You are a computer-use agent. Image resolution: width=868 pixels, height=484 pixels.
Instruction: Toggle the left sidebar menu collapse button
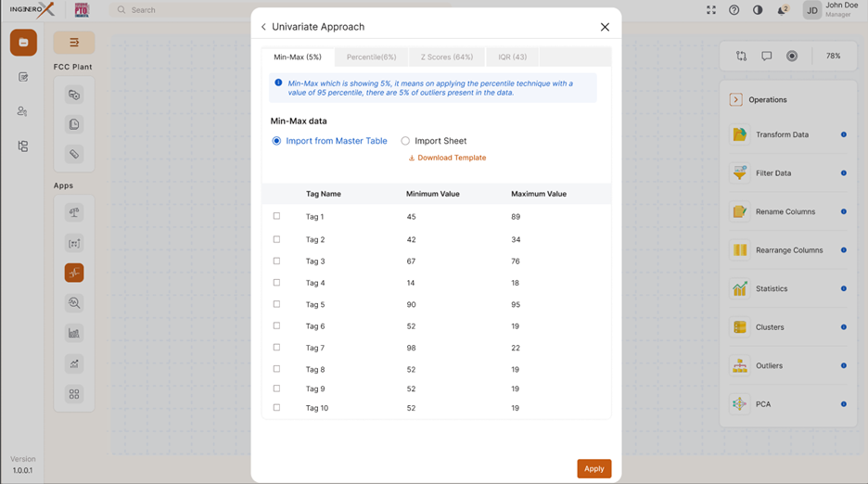pyautogui.click(x=74, y=43)
